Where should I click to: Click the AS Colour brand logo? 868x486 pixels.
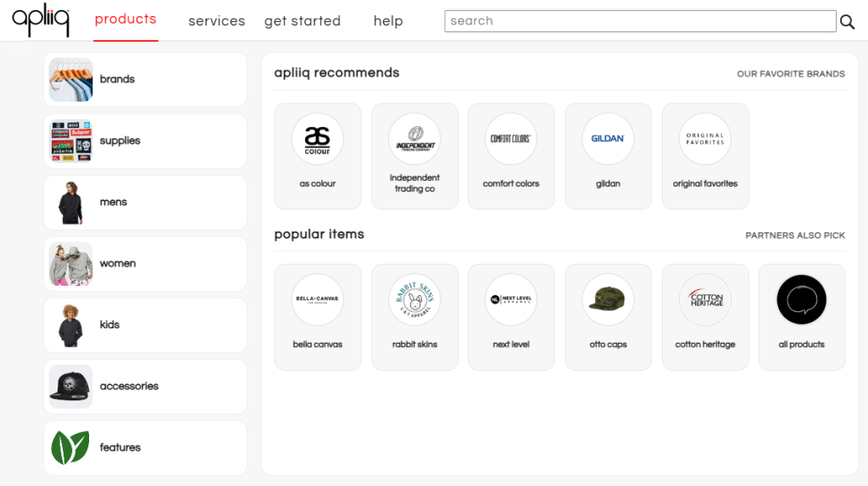(318, 139)
